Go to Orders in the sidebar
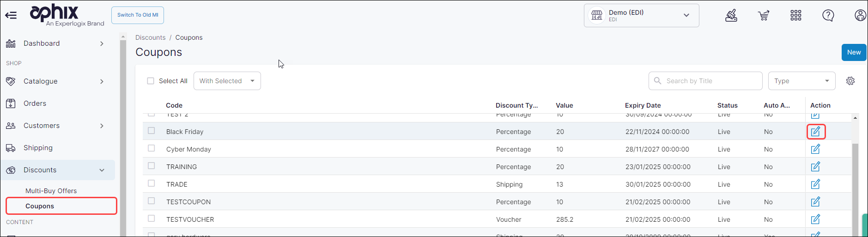868x237 pixels. pos(35,103)
